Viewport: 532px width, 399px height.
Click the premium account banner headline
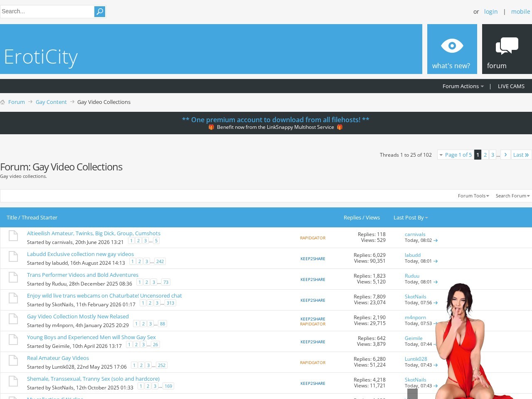(x=276, y=120)
